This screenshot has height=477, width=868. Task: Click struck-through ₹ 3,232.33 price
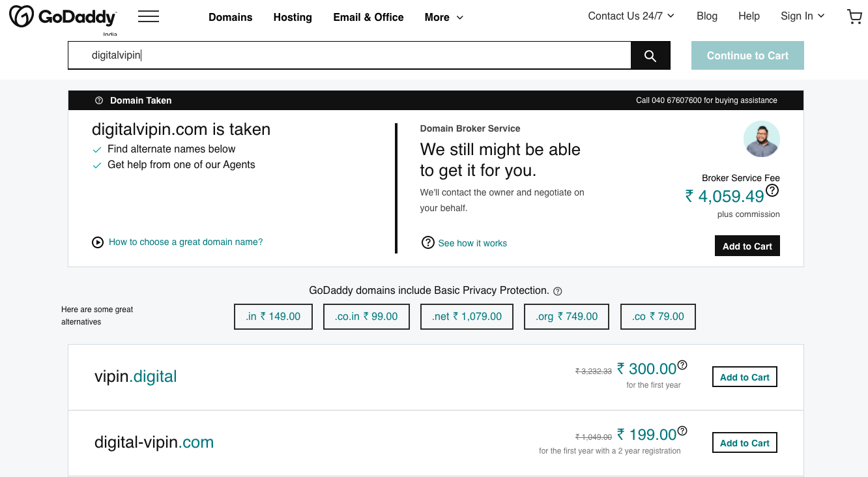click(x=594, y=371)
